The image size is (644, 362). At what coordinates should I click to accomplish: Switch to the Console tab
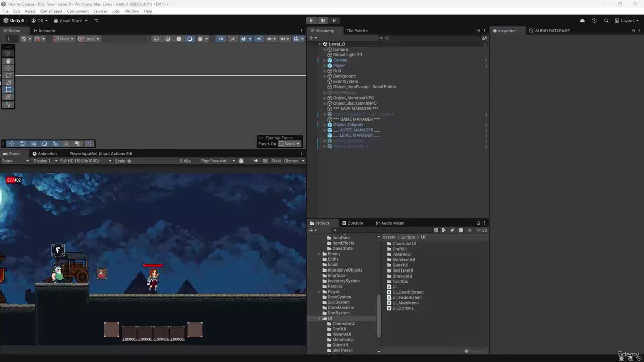click(x=352, y=223)
